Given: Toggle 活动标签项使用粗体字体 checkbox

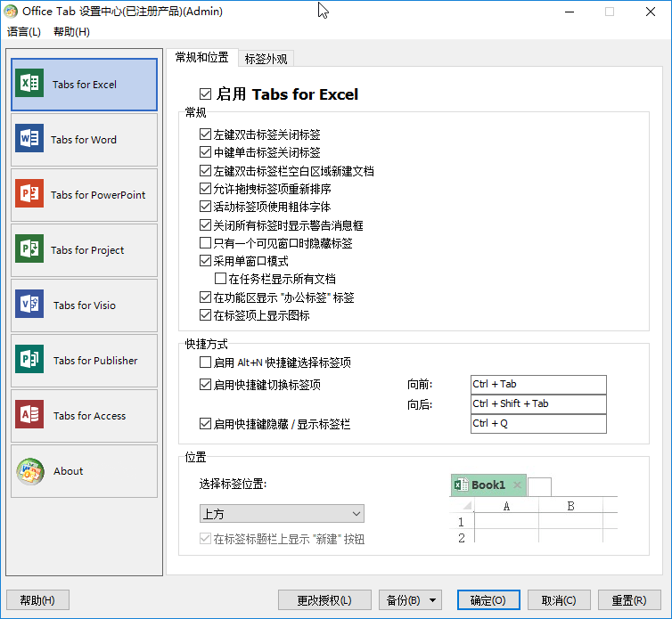Looking at the screenshot, I should [205, 207].
